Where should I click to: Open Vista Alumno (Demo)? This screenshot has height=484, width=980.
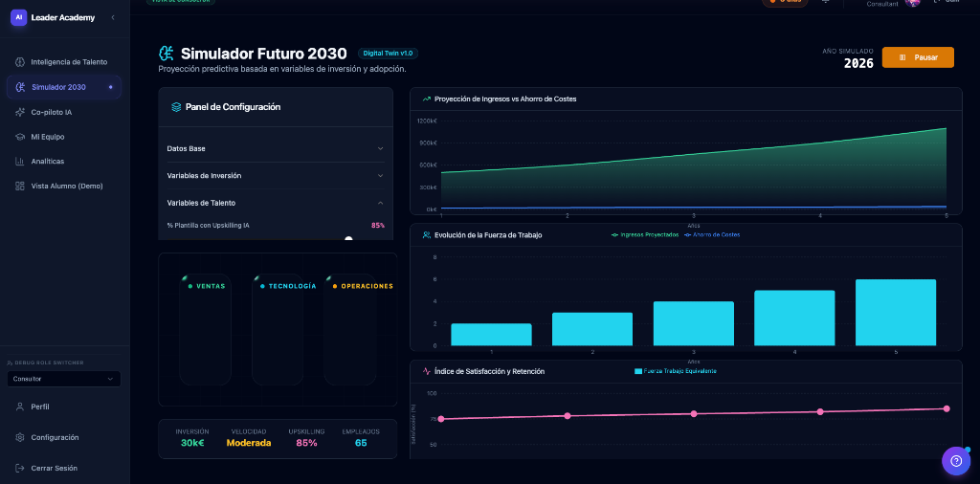[64, 187]
